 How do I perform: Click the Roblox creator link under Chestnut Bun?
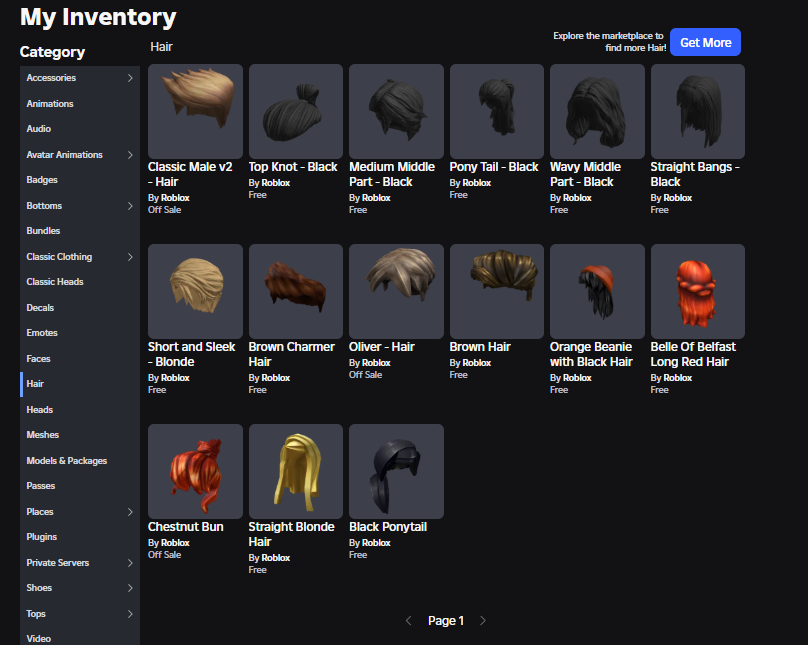[175, 542]
